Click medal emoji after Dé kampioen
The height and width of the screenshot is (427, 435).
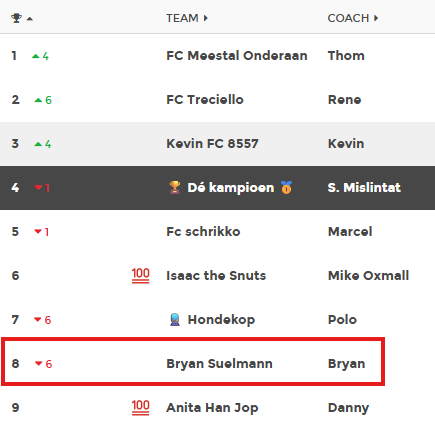click(286, 187)
